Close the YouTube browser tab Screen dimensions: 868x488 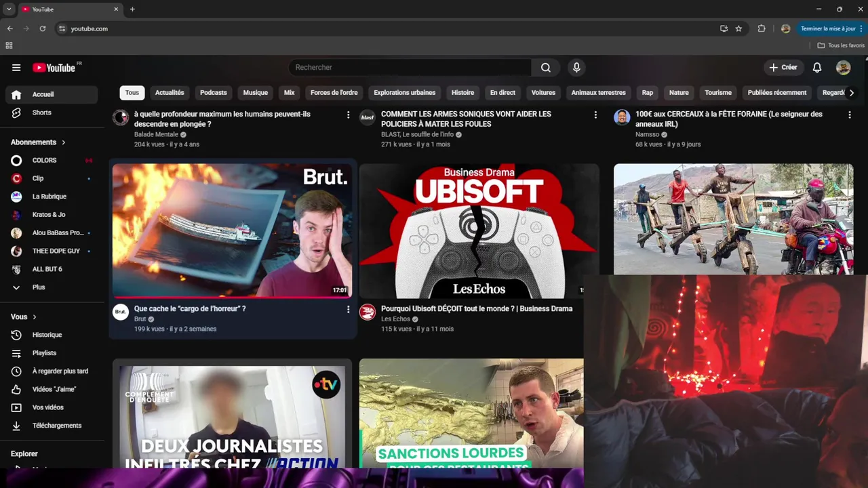(x=116, y=9)
